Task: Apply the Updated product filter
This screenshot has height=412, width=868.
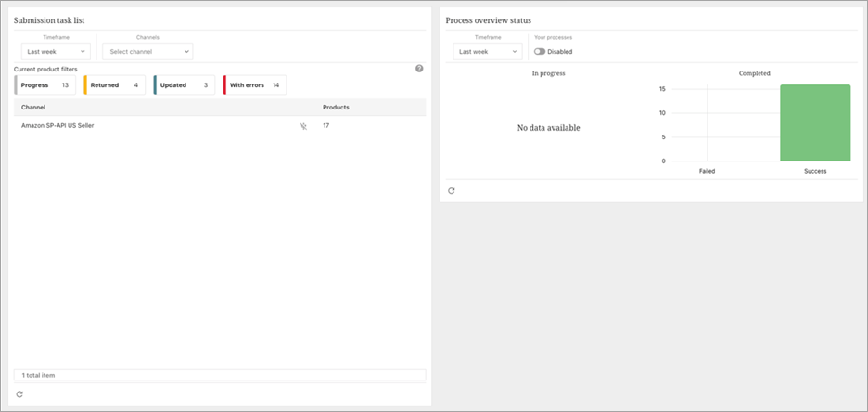Action: 184,85
